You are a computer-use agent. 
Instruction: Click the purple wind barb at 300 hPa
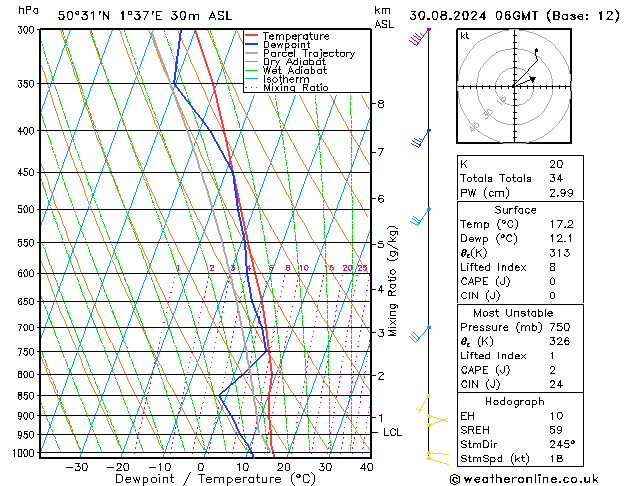(420, 36)
